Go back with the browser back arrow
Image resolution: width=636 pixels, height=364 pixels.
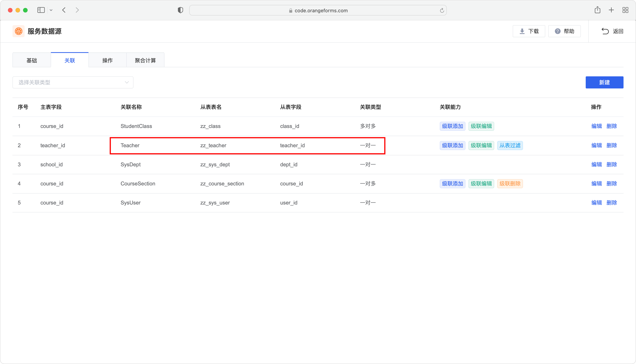[64, 10]
